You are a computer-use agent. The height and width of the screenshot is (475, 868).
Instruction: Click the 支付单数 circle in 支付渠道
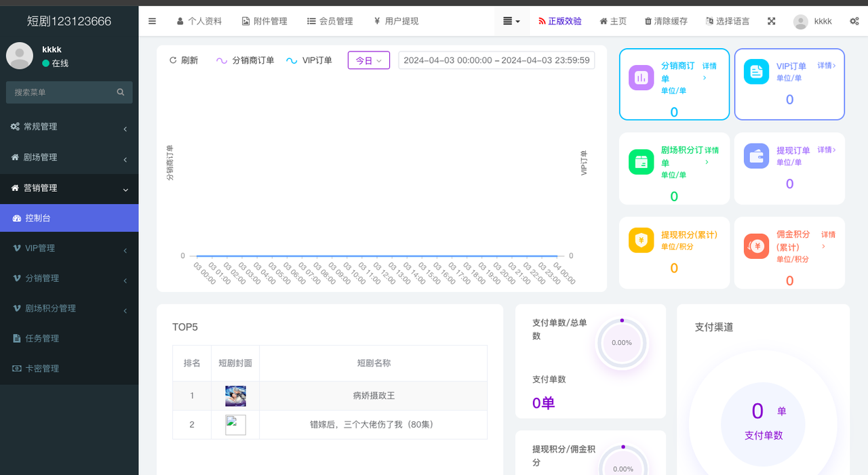coord(764,424)
